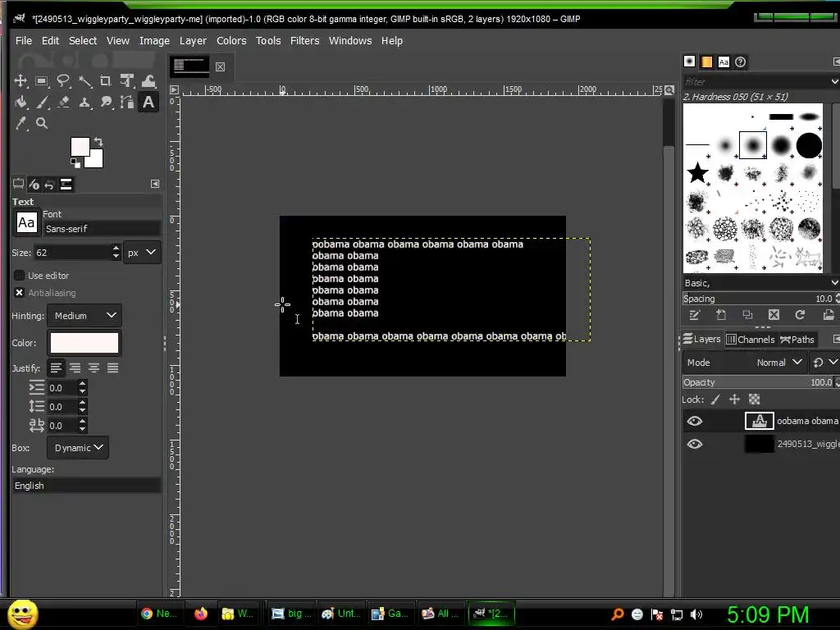The height and width of the screenshot is (630, 840).
Task: Open tool options panel configuration menu
Action: 155,185
